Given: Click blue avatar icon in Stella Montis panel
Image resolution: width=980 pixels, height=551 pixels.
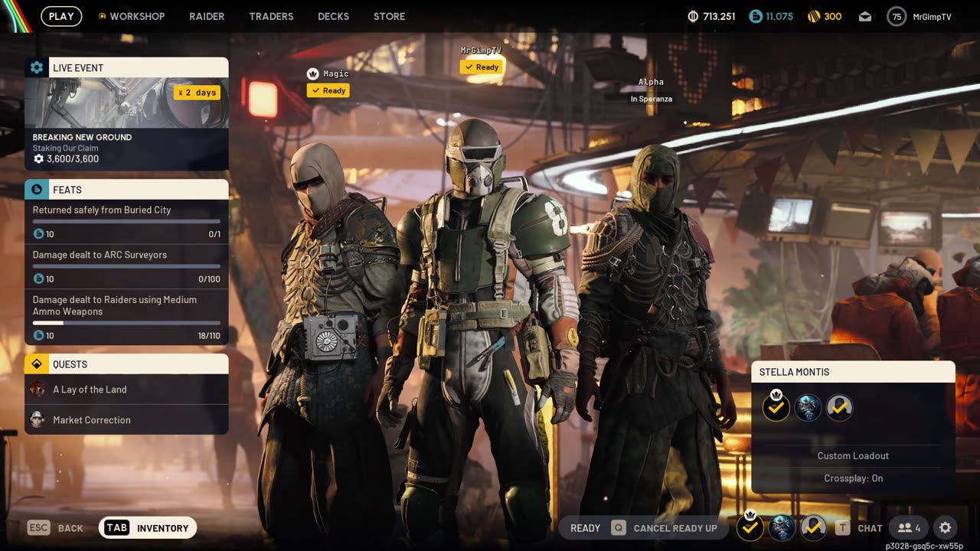Looking at the screenshot, I should click(x=808, y=407).
